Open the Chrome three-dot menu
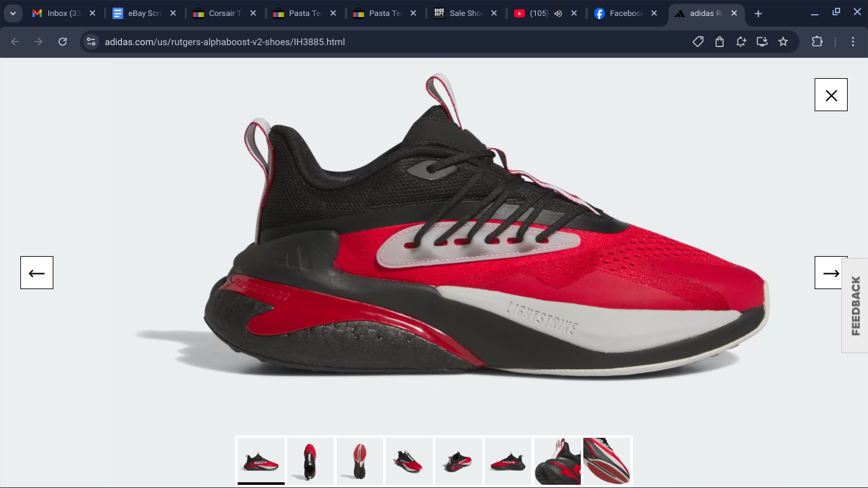 (x=853, y=42)
